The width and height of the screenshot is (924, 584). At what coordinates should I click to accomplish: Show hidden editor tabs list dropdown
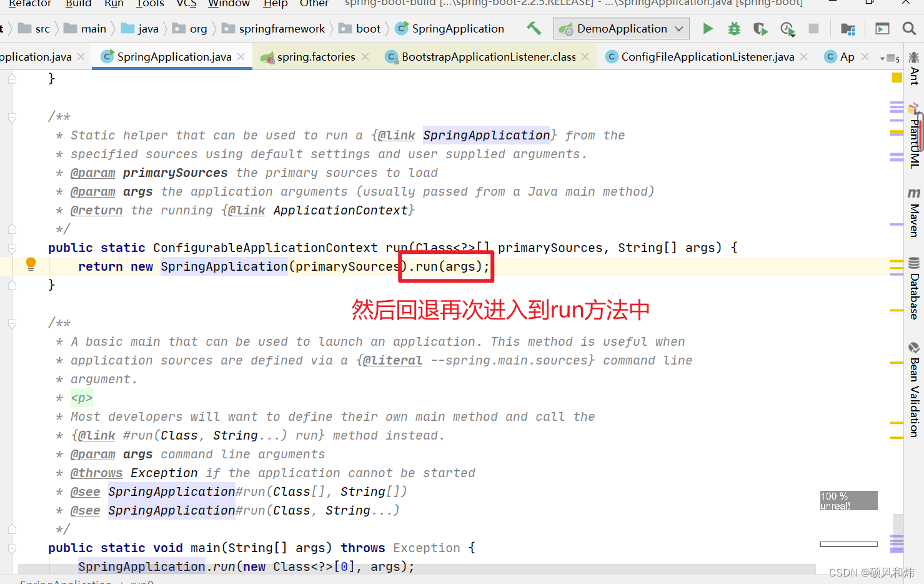pyautogui.click(x=890, y=58)
